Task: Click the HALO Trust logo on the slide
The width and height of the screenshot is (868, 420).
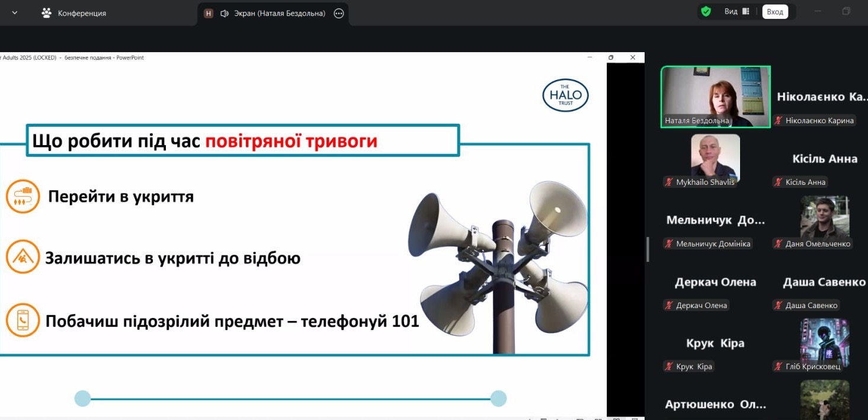Action: pos(565,95)
